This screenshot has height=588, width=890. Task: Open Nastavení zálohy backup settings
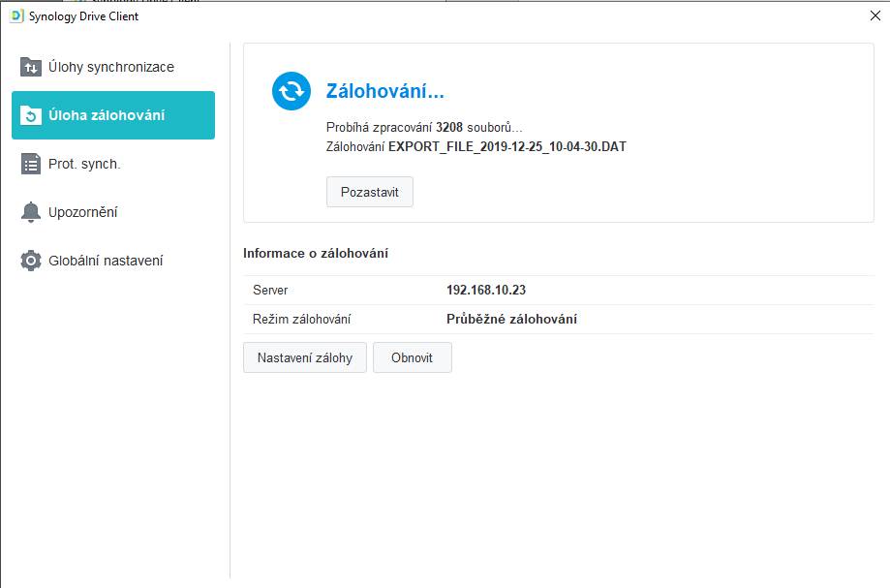304,357
